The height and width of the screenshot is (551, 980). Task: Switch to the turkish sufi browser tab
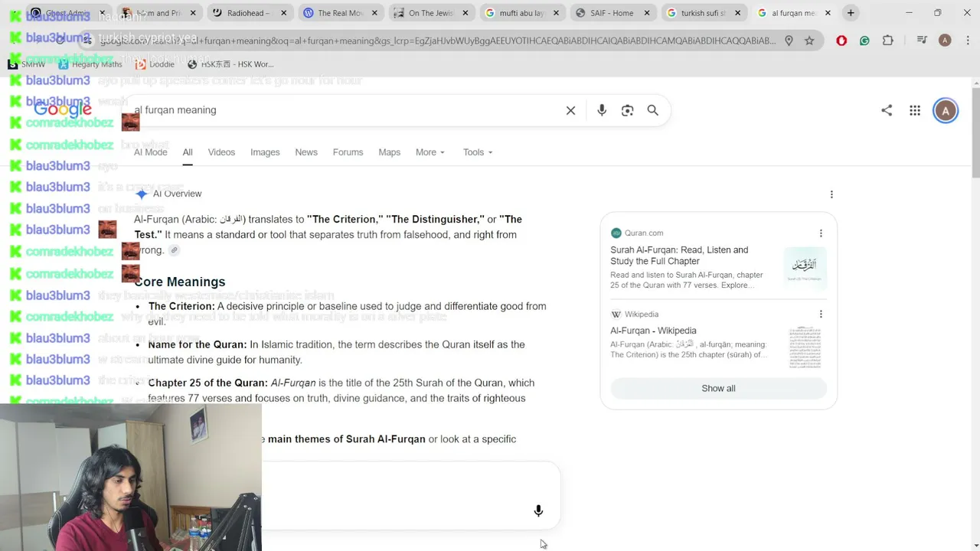[x=703, y=13]
